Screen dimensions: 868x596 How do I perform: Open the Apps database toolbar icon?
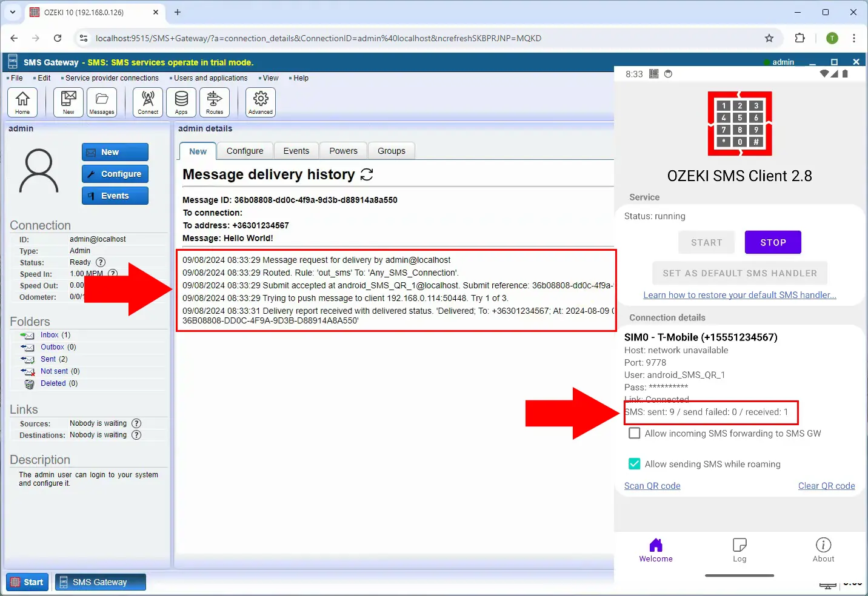click(x=181, y=102)
